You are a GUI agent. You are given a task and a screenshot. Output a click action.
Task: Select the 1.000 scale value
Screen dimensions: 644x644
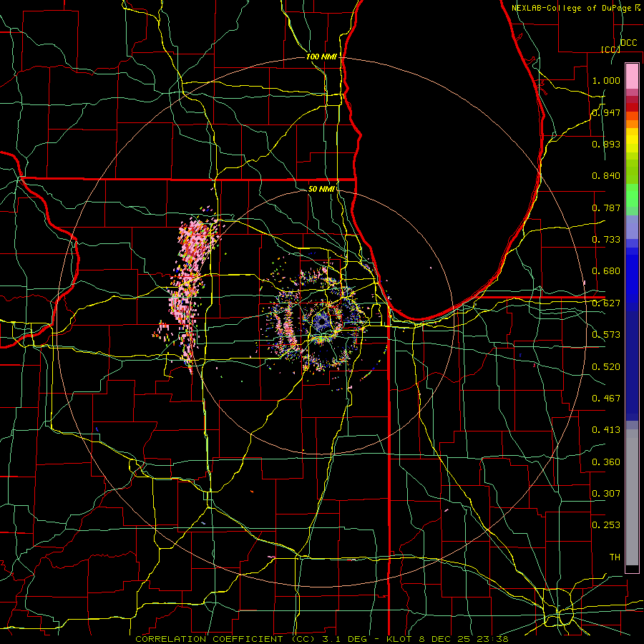pos(606,80)
